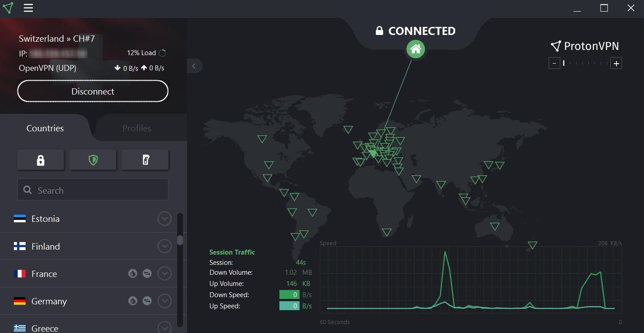Select France in the country list
This screenshot has width=644, height=333.
pyautogui.click(x=44, y=274)
